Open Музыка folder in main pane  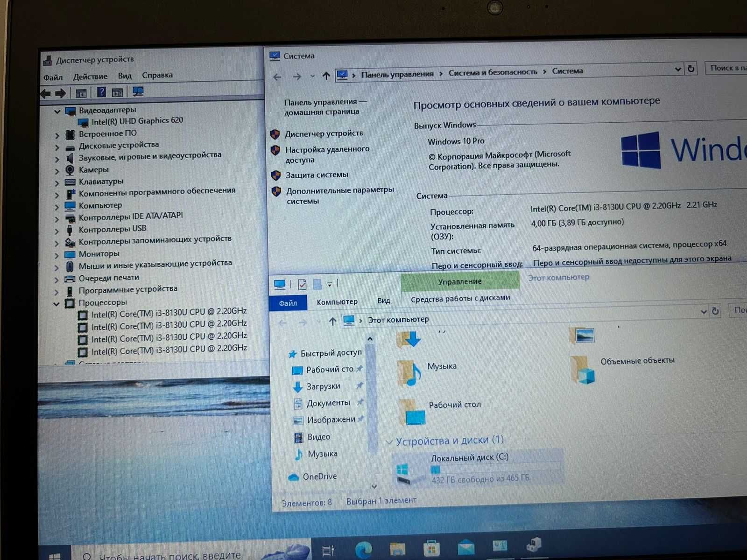427,372
